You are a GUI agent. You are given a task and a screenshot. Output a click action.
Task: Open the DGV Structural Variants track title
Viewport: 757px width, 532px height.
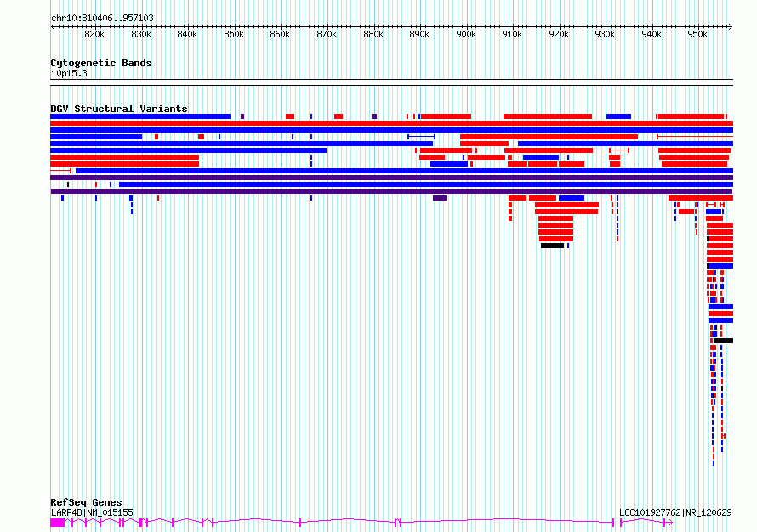(x=119, y=109)
